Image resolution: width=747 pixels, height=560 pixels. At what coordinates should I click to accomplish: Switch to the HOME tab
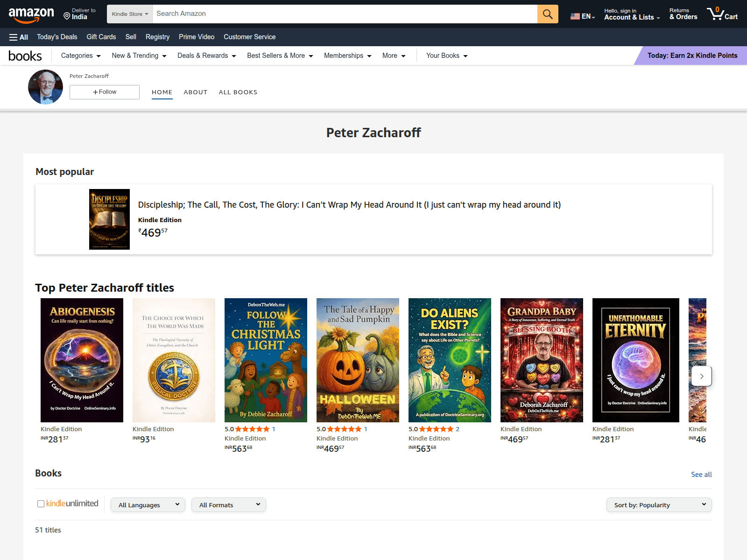[162, 92]
